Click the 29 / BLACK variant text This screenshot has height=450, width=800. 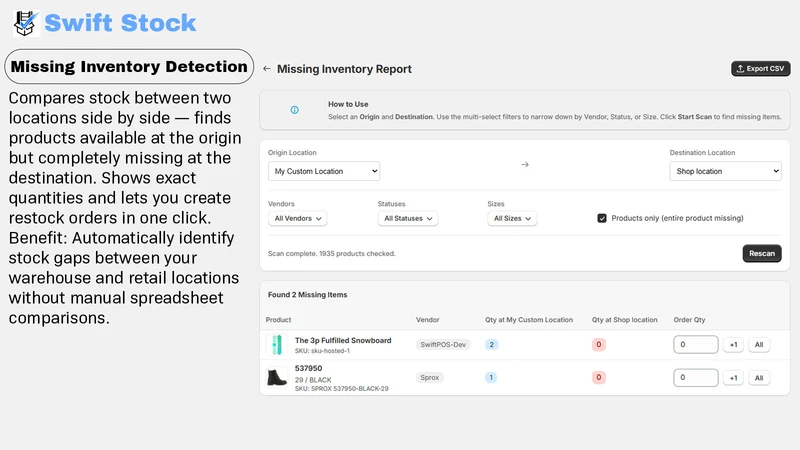pos(313,380)
